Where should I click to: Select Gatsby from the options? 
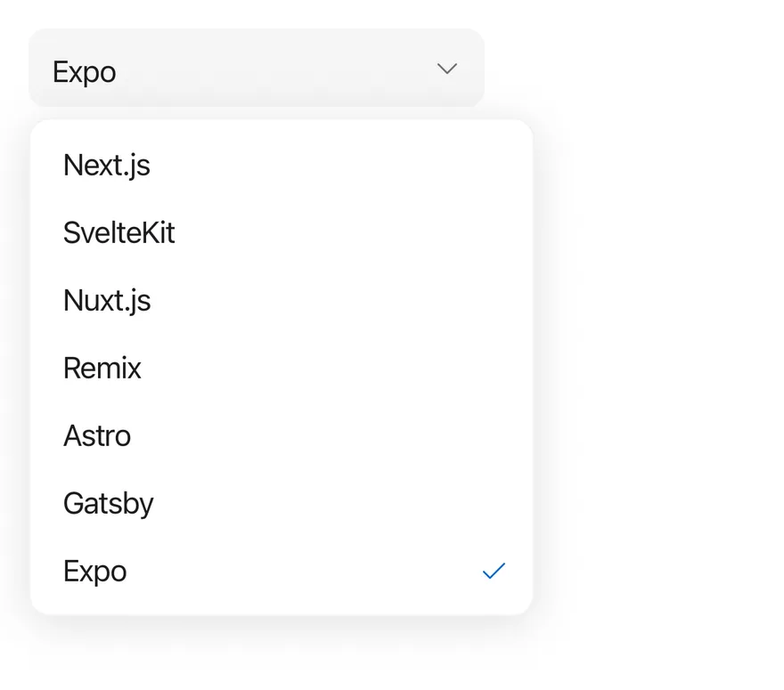(282, 503)
